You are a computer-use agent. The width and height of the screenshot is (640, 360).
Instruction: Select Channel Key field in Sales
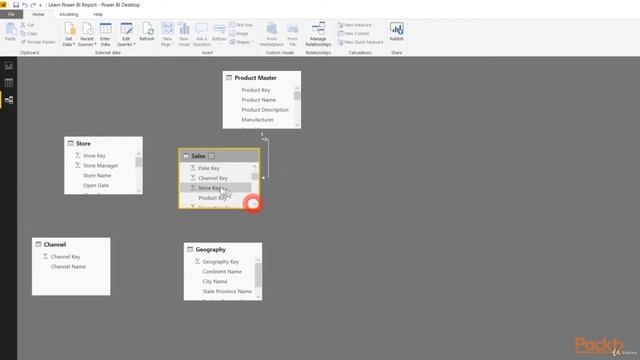tap(213, 178)
